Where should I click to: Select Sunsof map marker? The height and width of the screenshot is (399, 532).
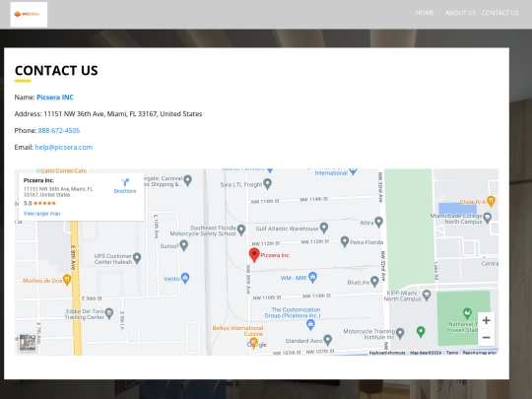click(x=184, y=245)
